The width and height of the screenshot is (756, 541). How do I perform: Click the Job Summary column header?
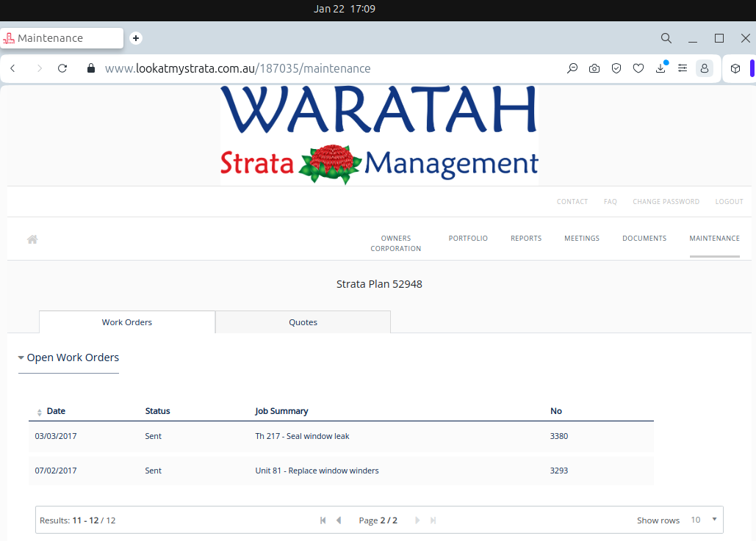tap(281, 411)
